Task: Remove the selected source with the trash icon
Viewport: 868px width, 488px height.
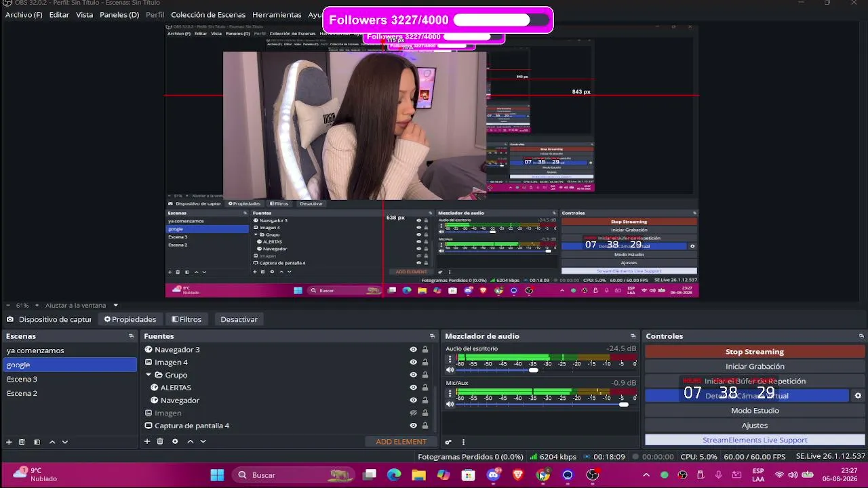Action: 160,441
